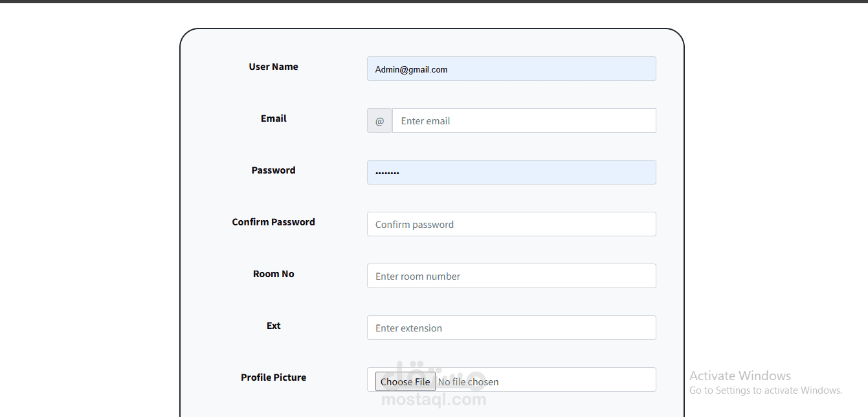Click the Ext label

click(x=273, y=326)
